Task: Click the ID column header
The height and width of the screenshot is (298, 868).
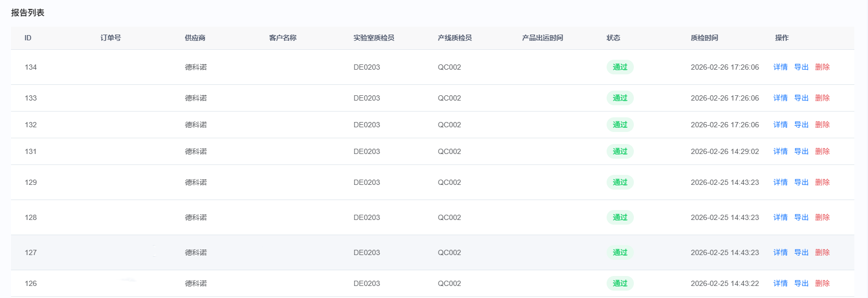Action: (28, 38)
